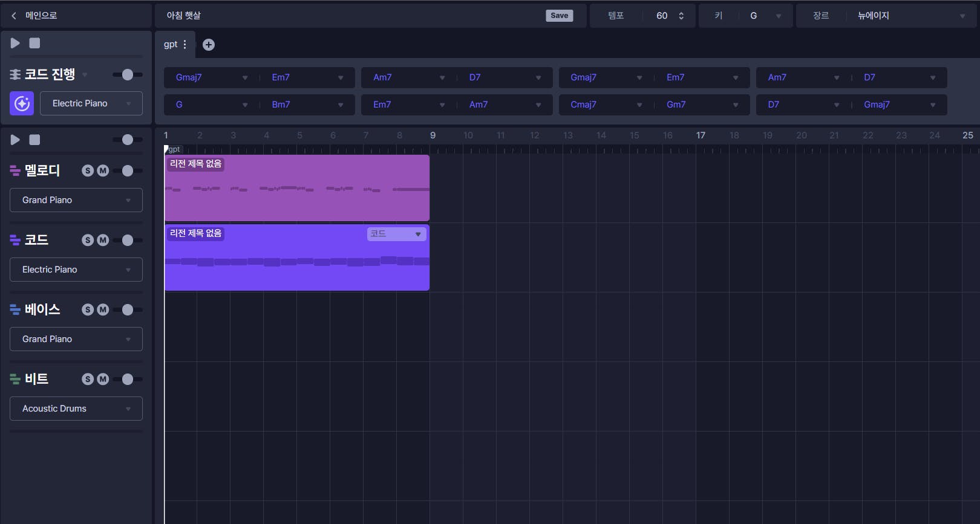This screenshot has height=524, width=980.
Task: Click the tempo stepper arrows
Action: click(x=681, y=16)
